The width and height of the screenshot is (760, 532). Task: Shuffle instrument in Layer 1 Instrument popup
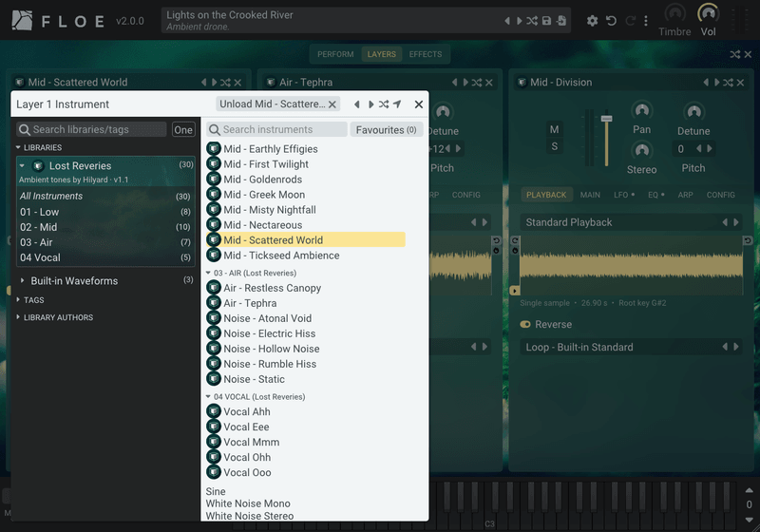point(384,104)
